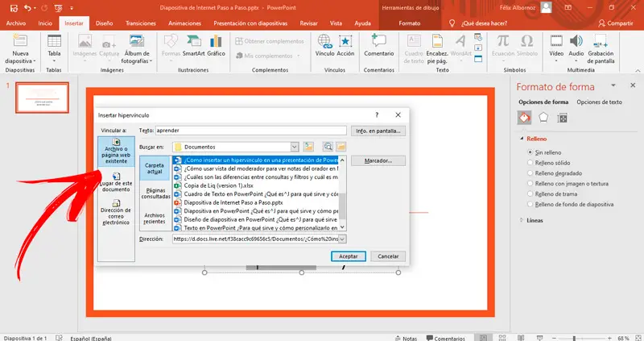644x341 pixels.
Task: Open Encabez. pie pág. tool
Action: [437, 49]
